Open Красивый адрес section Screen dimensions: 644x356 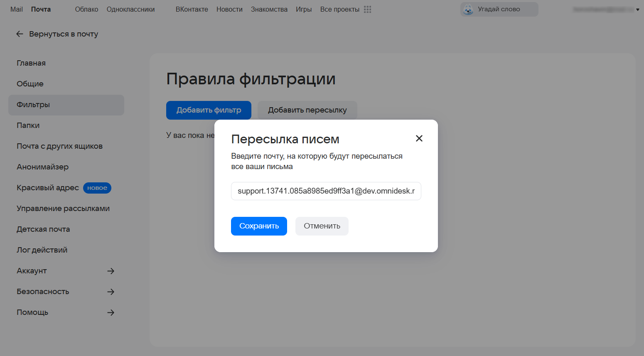[x=48, y=188]
